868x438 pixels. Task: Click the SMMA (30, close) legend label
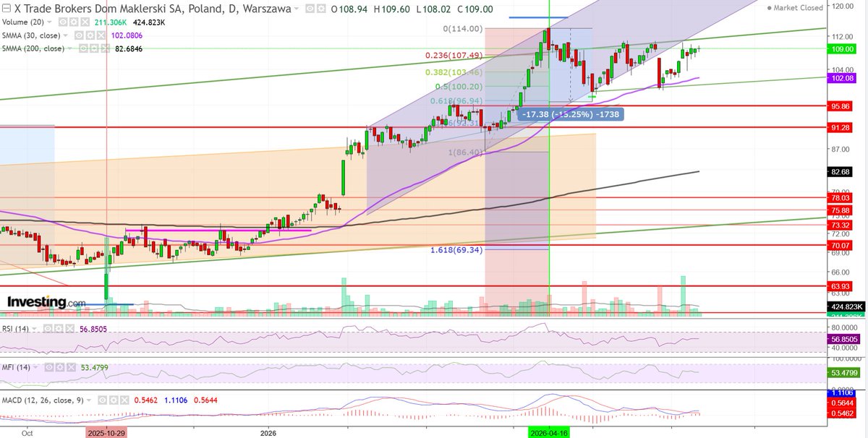[x=32, y=35]
